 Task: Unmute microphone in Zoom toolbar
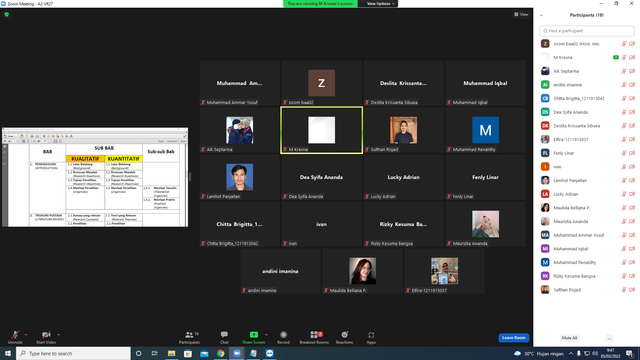15,337
